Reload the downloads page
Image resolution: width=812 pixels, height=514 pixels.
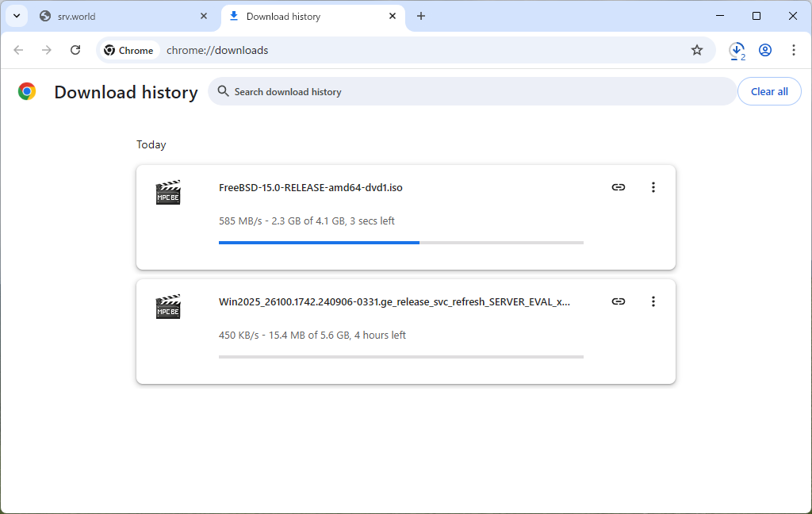(75, 50)
